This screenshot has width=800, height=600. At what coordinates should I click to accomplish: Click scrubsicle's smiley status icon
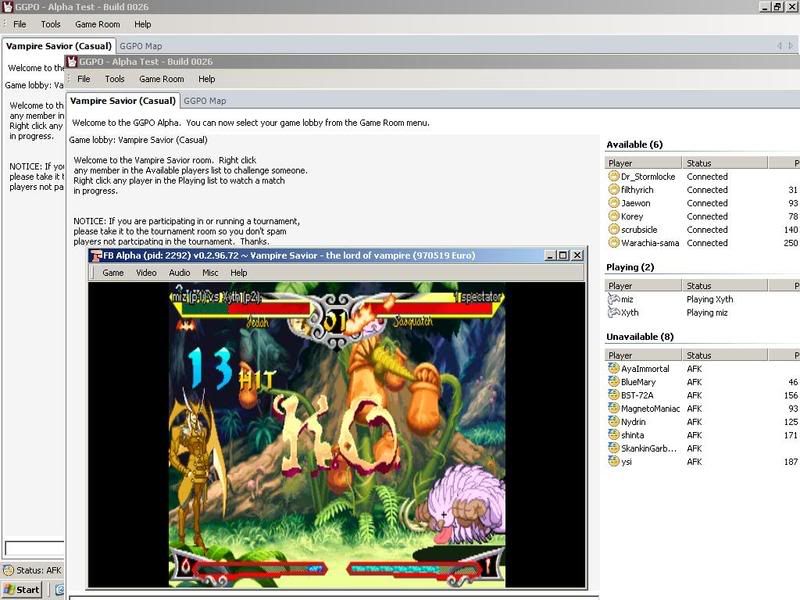tap(613, 230)
